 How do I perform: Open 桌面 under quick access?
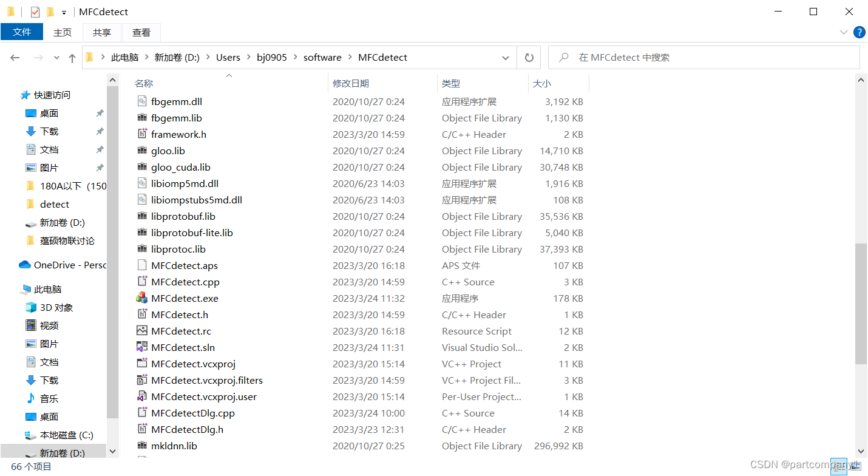[x=42, y=113]
